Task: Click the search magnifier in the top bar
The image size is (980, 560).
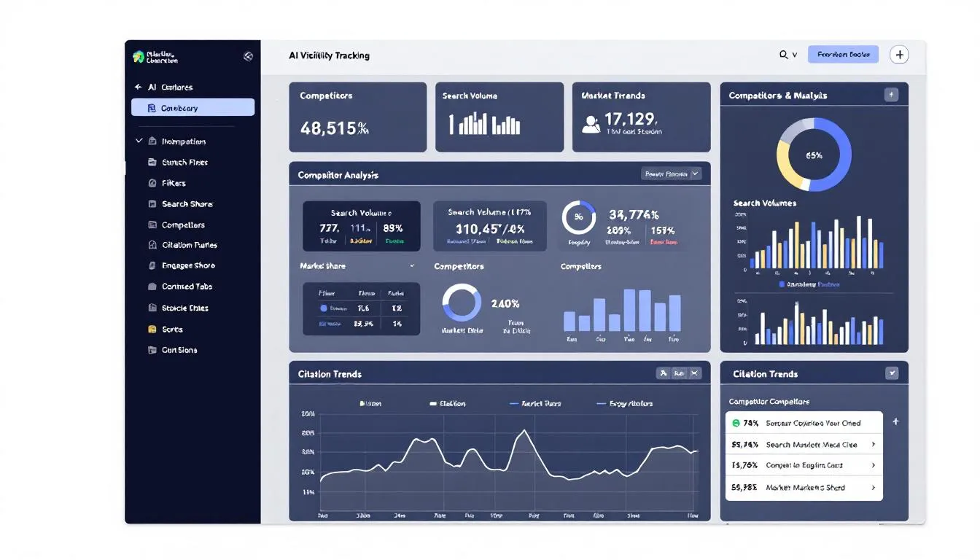Action: (x=782, y=54)
